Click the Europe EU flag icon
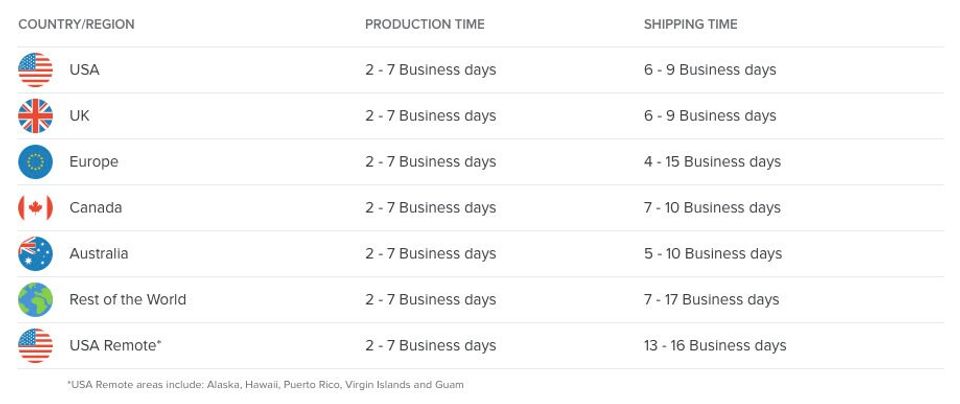The height and width of the screenshot is (404, 960). [35, 162]
